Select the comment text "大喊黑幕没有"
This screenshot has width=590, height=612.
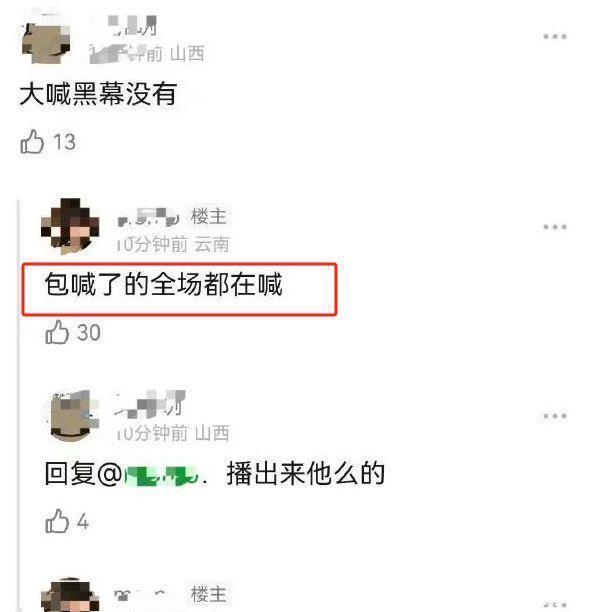point(98,94)
